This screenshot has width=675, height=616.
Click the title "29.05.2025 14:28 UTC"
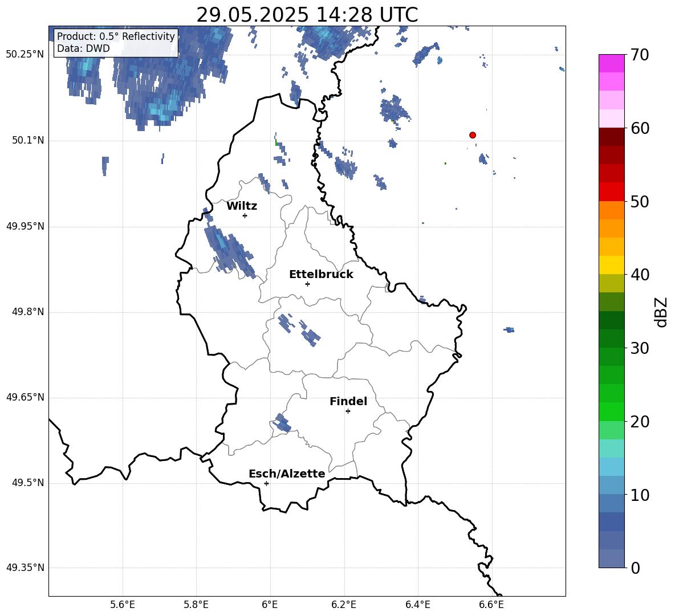coord(307,15)
